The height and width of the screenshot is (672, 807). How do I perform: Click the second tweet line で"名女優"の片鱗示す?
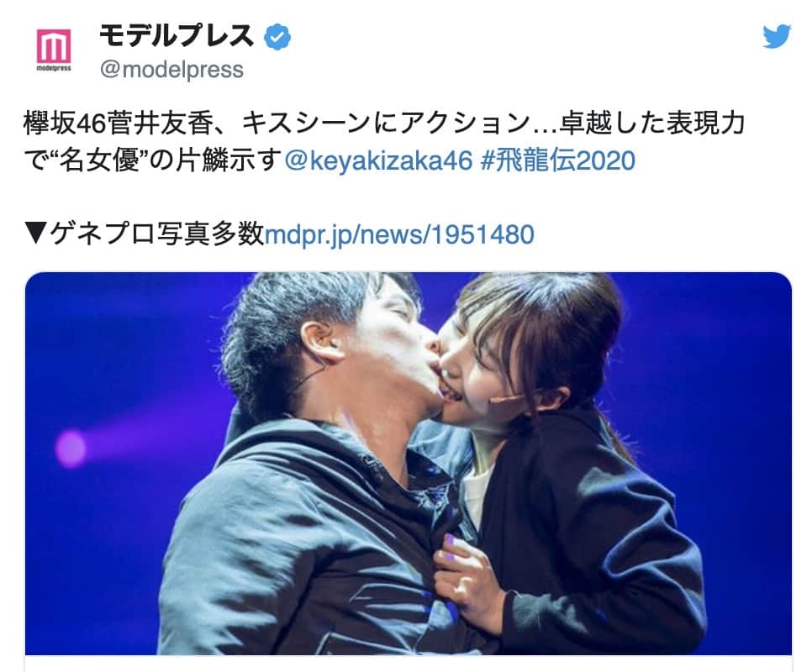pos(153,161)
